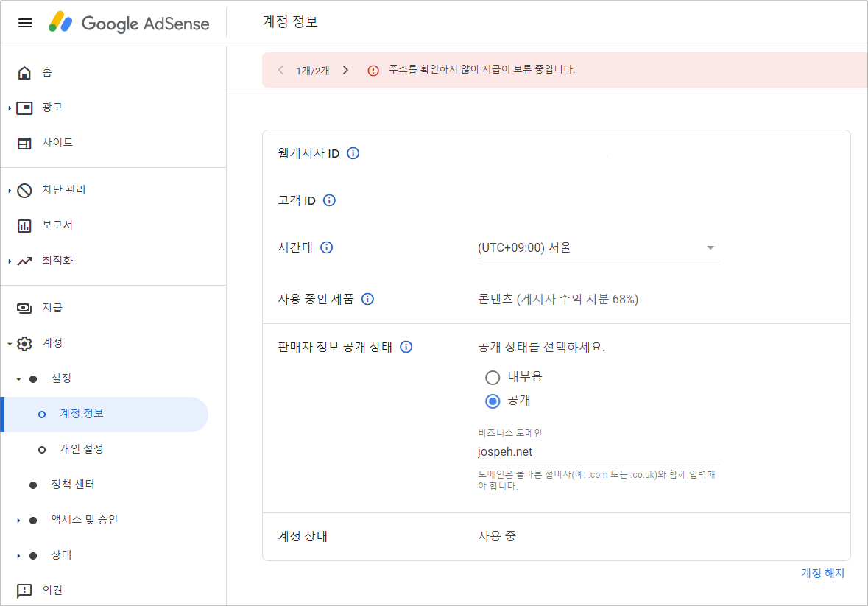Collapse the 계정 menu arrow

coord(10,344)
